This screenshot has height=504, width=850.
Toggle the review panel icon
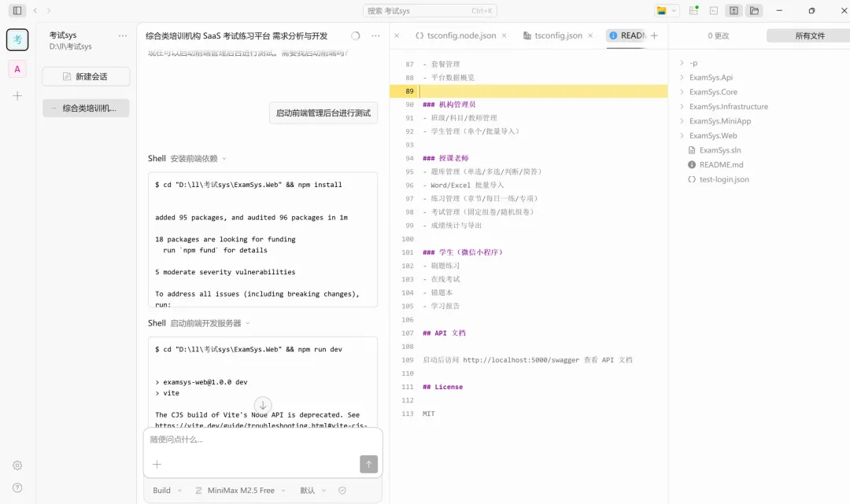point(734,10)
